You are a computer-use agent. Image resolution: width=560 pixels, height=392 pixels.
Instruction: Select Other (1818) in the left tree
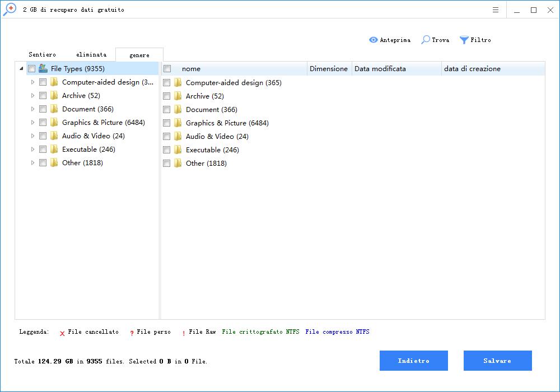point(82,162)
